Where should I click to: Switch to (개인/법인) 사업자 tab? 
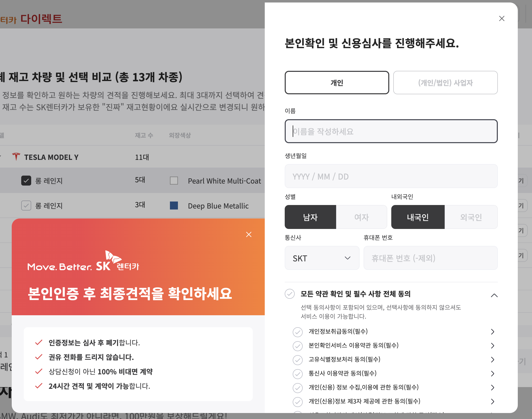(x=445, y=83)
